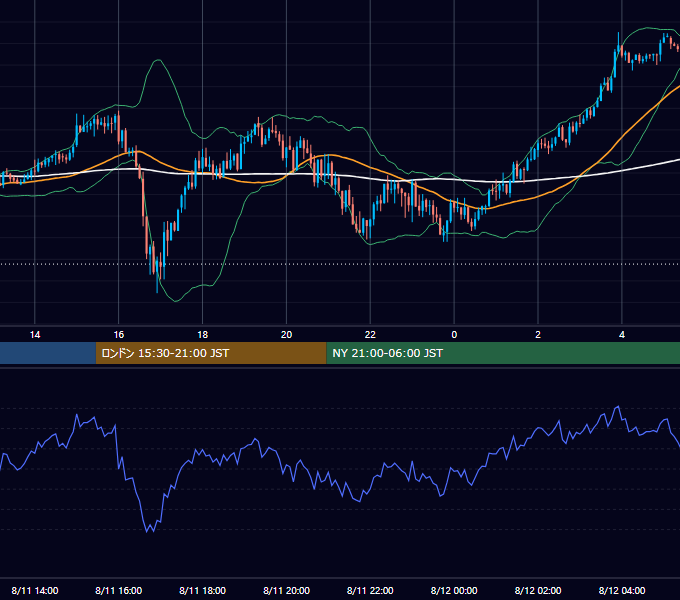The width and height of the screenshot is (680, 600).
Task: Click the 20 hour label on time axis
Action: click(x=286, y=335)
